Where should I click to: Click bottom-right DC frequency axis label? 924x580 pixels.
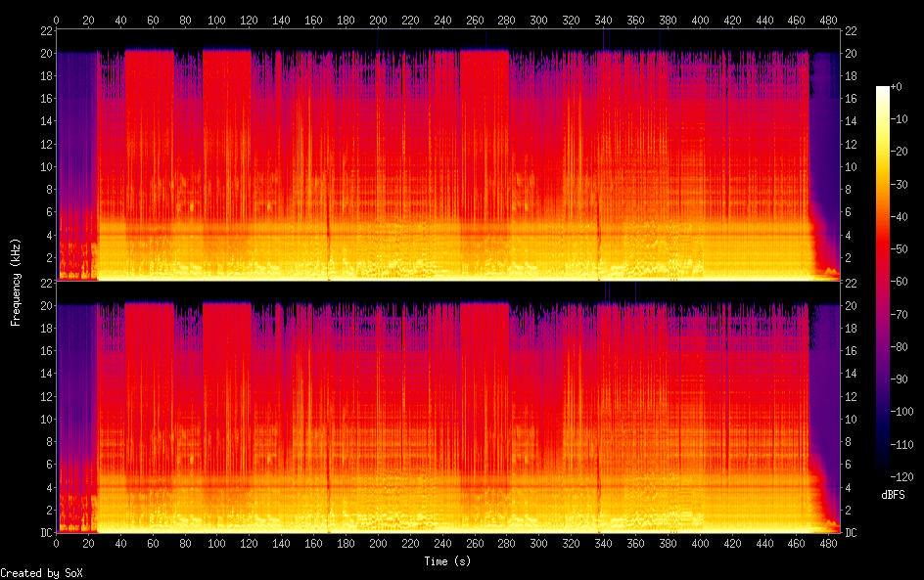852,533
